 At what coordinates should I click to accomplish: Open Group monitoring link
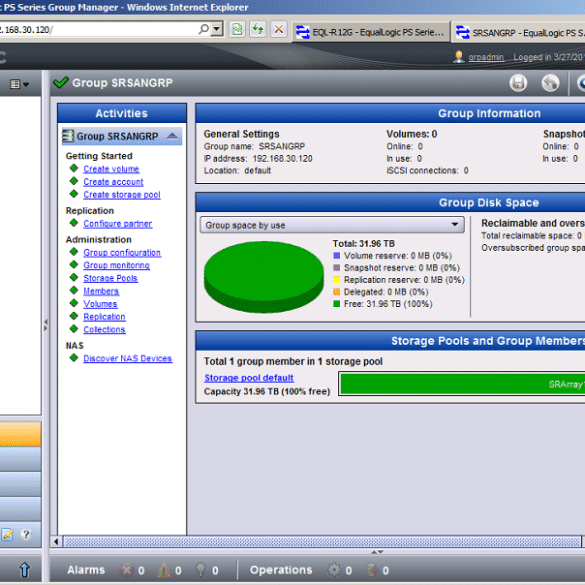pos(116,265)
